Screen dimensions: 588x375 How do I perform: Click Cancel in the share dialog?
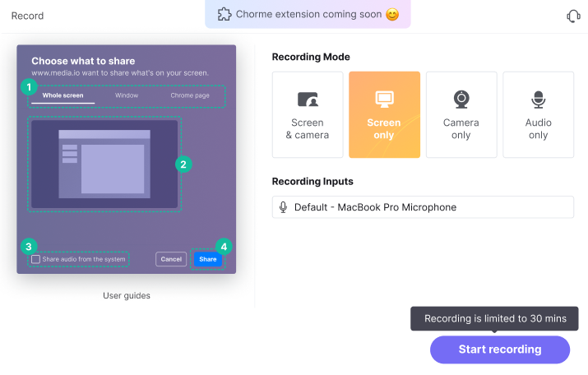click(171, 259)
